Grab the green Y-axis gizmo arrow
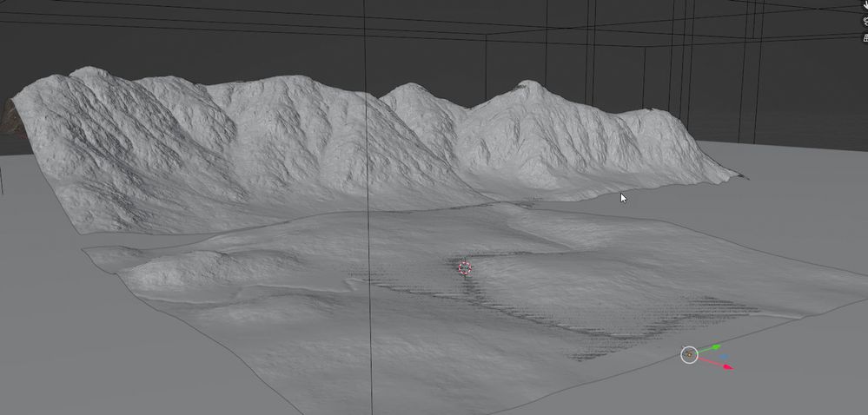This screenshot has width=868, height=415. coord(715,347)
